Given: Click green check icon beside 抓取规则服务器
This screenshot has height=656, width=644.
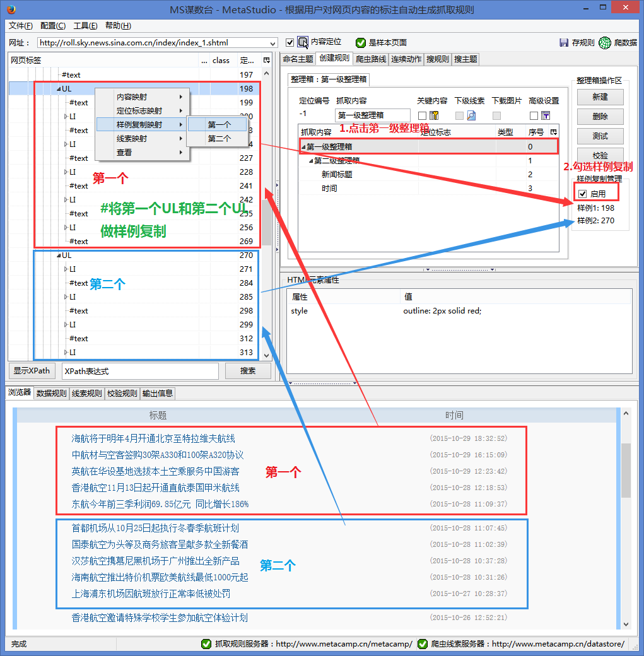Looking at the screenshot, I should 206,644.
